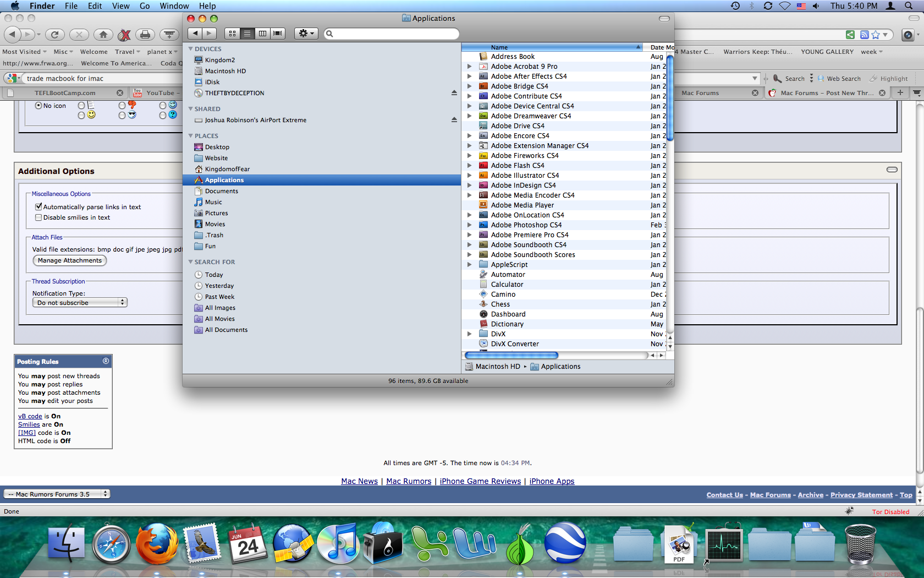Image resolution: width=924 pixels, height=578 pixels.
Task: Open the Edit menu
Action: pyautogui.click(x=95, y=6)
